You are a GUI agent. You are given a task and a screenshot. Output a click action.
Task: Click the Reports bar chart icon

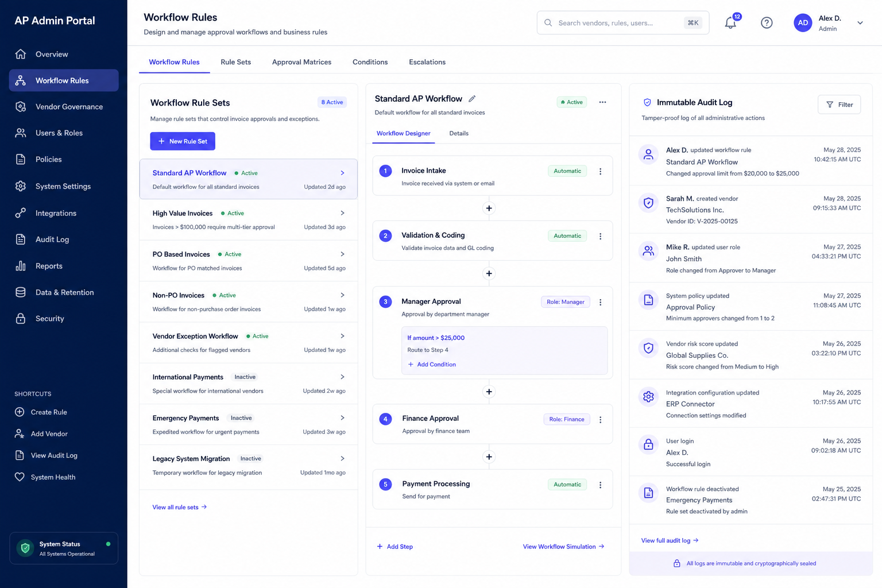(21, 266)
